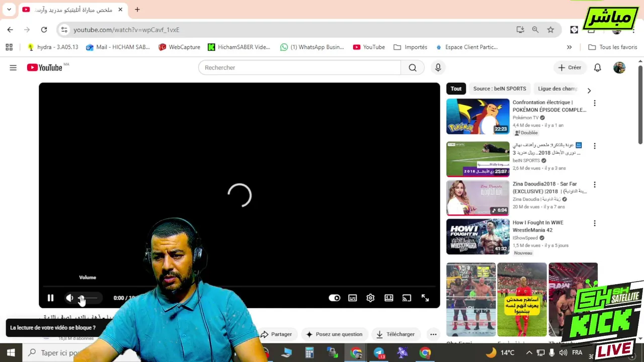Show hidden system tray icons
Screen dimensions: 644x362
pos(529,353)
